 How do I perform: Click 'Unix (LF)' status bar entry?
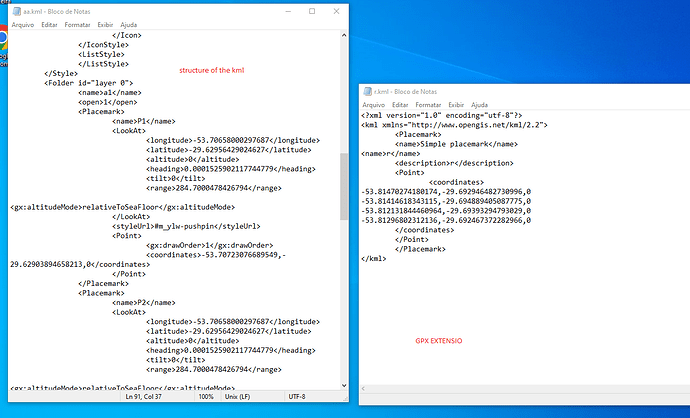[238, 397]
